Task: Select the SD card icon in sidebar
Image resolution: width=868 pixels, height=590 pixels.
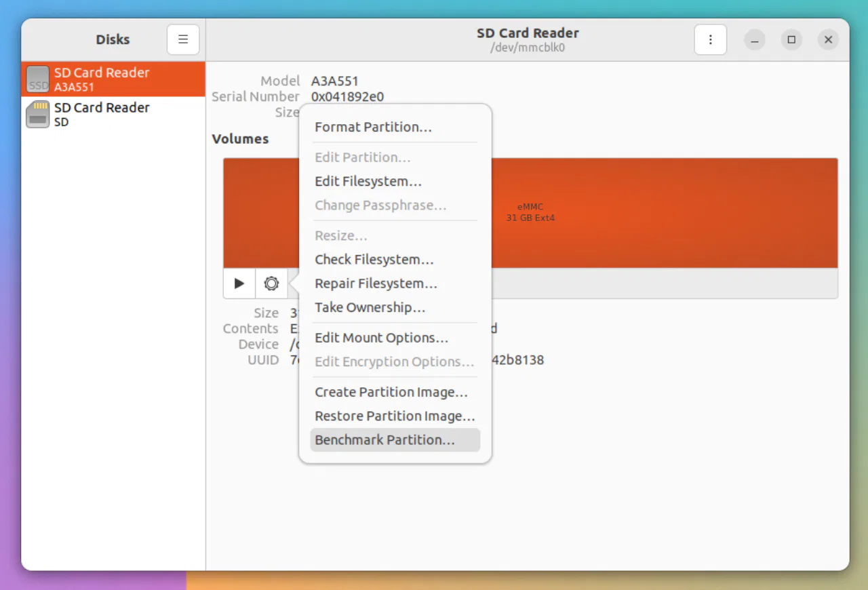Action: click(x=37, y=114)
